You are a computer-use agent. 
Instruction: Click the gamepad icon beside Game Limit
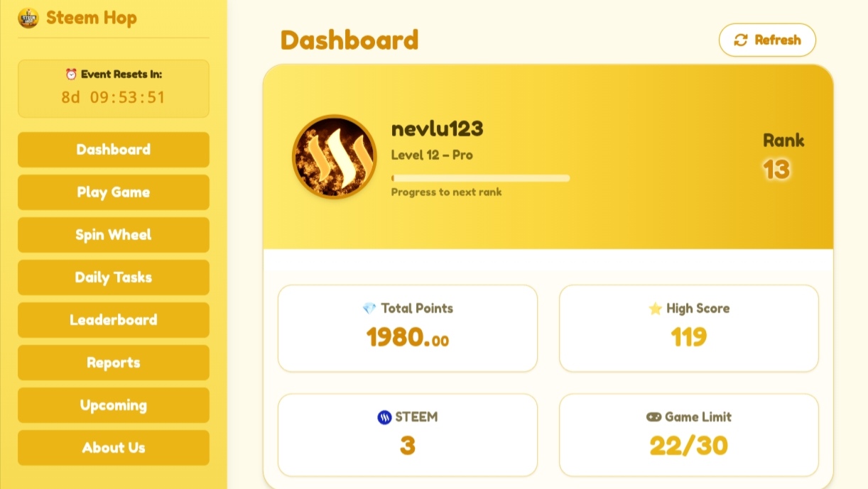[x=653, y=417]
